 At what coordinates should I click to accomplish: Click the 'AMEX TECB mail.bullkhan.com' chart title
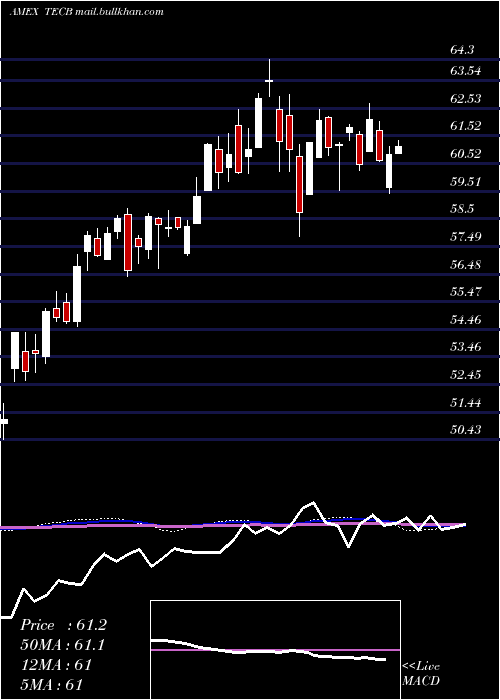coord(86,12)
